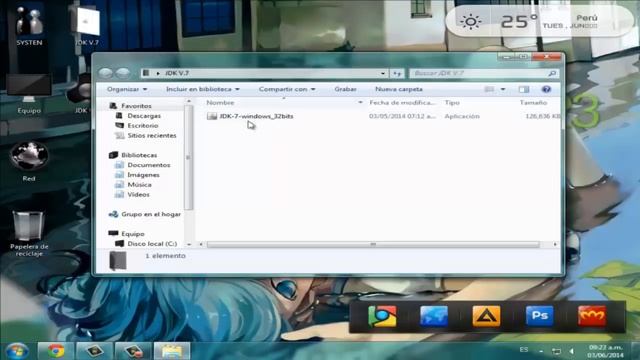Launch Photoshop from the dock
This screenshot has height=360, width=640.
click(539, 316)
